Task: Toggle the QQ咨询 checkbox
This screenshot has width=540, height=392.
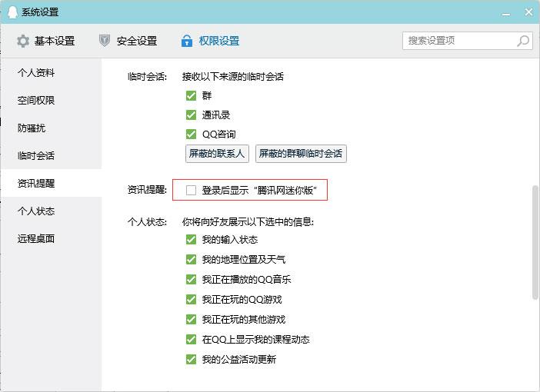Action: 191,134
